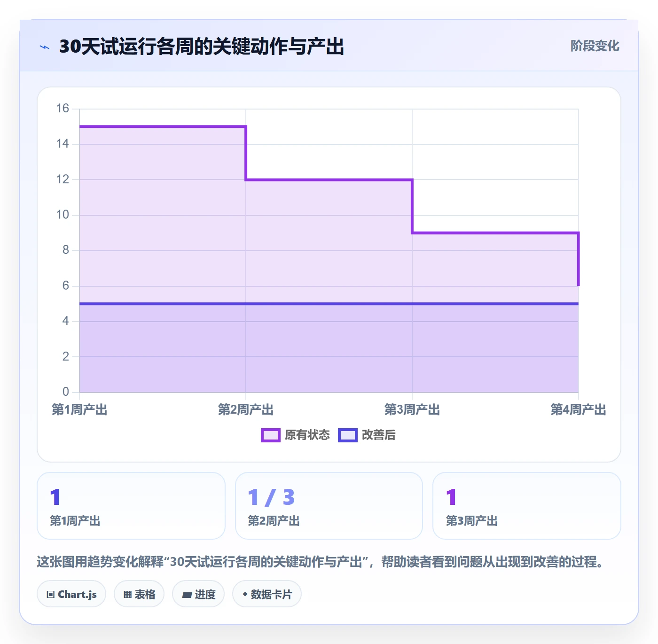Click the 原有状态 legend label

(x=307, y=435)
